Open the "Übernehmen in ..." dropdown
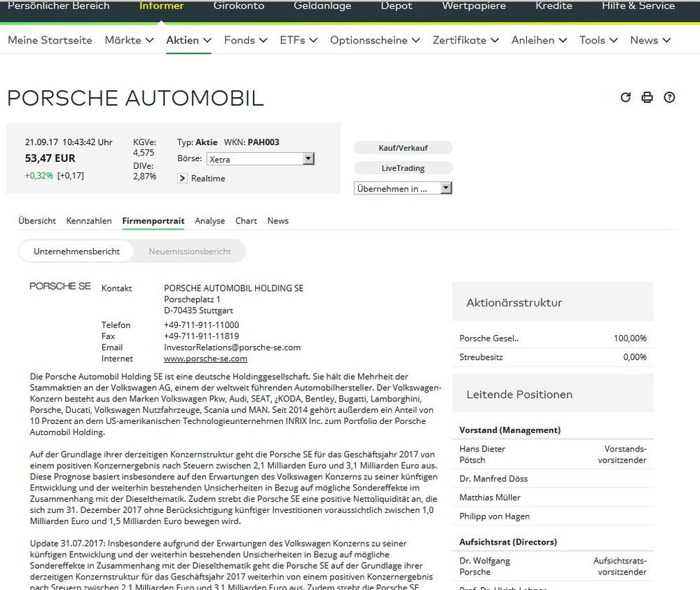 coord(446,188)
